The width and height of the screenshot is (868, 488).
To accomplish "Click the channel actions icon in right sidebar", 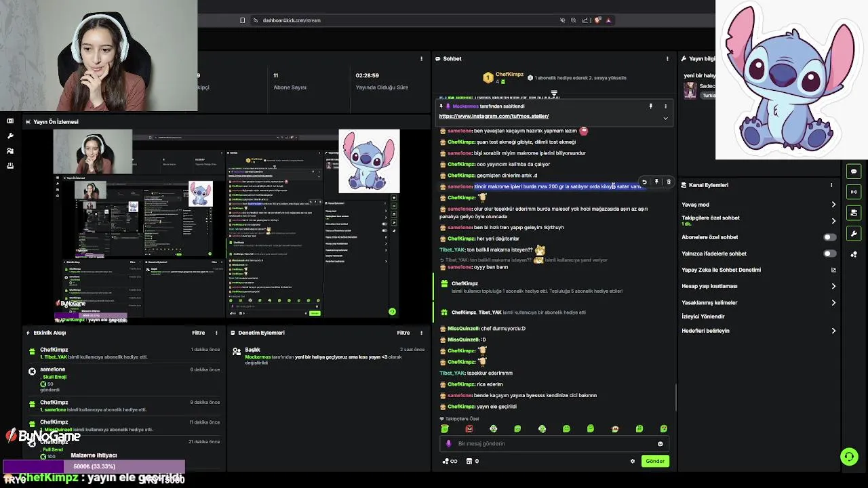I will (x=854, y=213).
